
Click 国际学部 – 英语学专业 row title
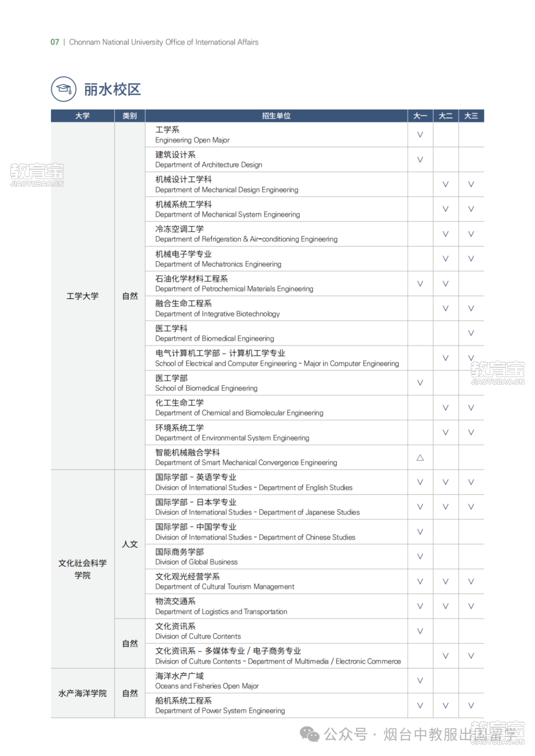pyautogui.click(x=196, y=477)
